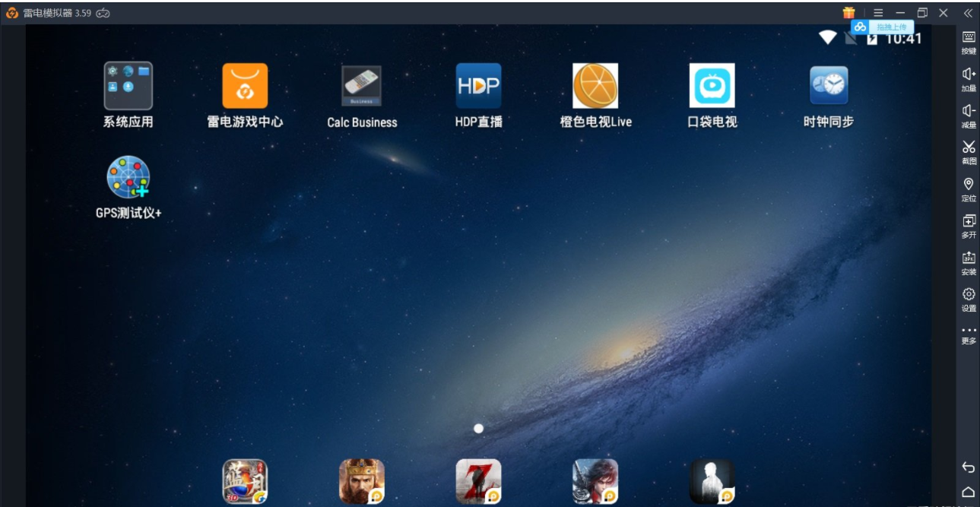The height and width of the screenshot is (507, 980).
Task: Open 定位 location settings
Action: [x=969, y=190]
